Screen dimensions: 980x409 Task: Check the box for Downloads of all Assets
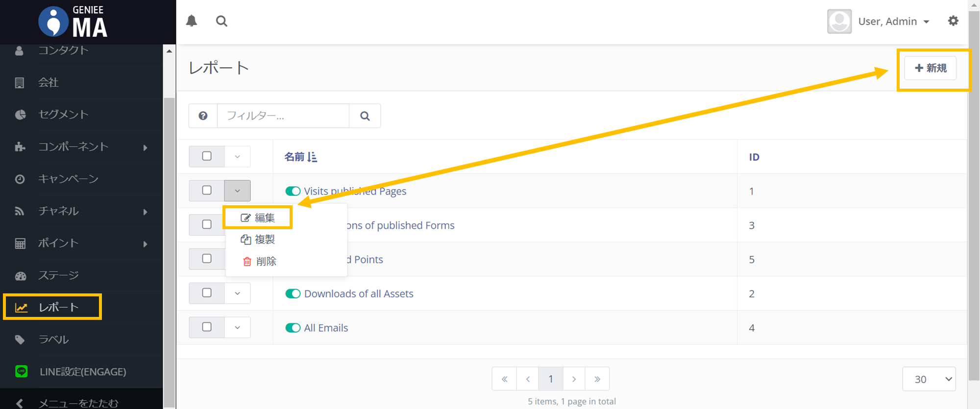(x=207, y=293)
